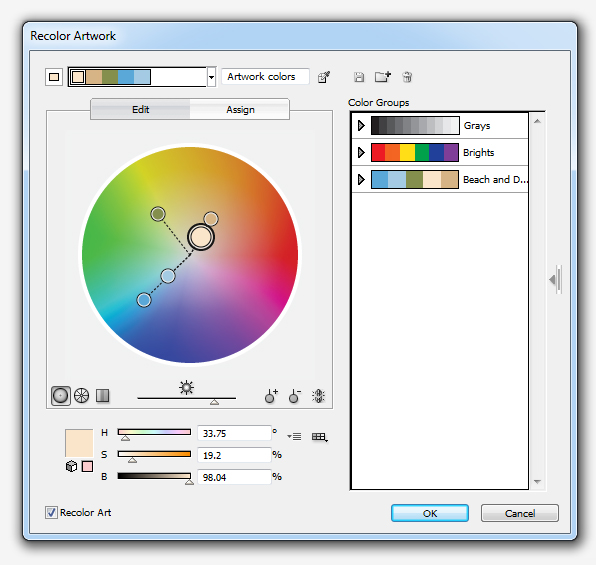Click the New Color Group folder icon
Screen dimensions: 596x565
(382, 76)
